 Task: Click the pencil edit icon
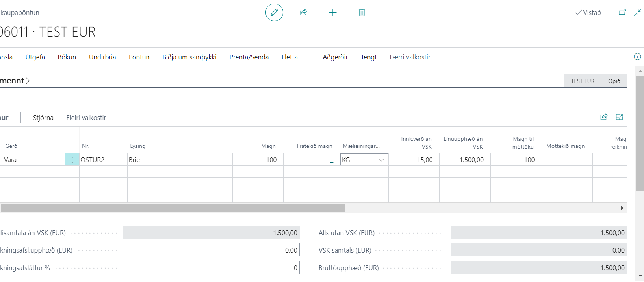click(x=274, y=13)
